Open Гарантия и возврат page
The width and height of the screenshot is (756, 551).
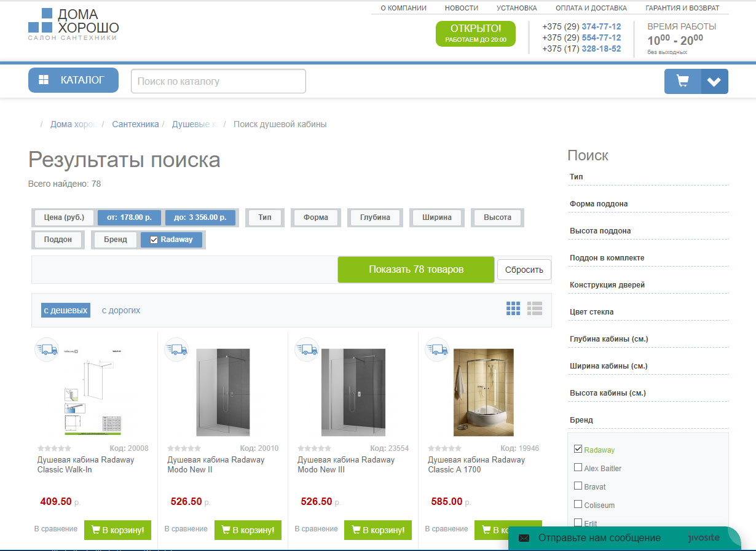[x=682, y=8]
